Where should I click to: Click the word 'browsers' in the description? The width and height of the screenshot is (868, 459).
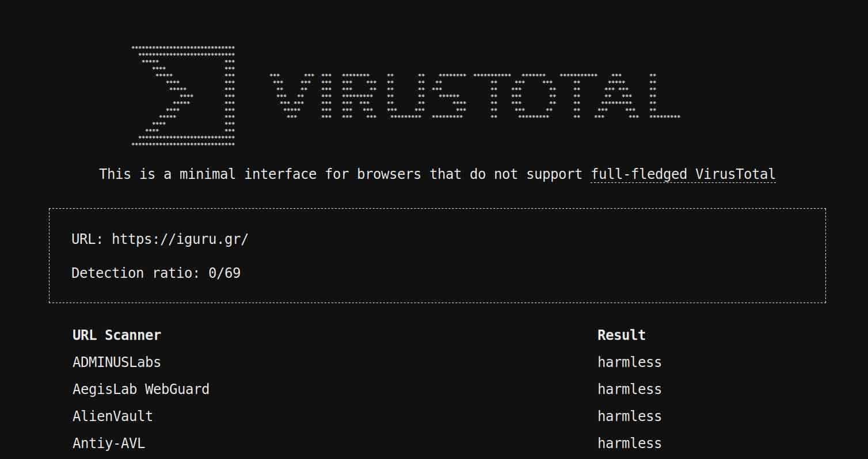389,174
